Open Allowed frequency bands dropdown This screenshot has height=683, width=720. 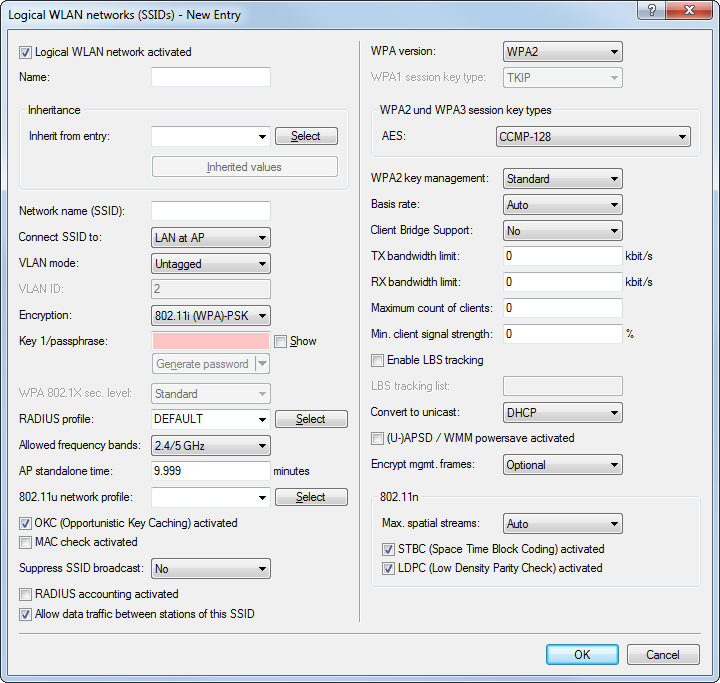click(x=210, y=446)
